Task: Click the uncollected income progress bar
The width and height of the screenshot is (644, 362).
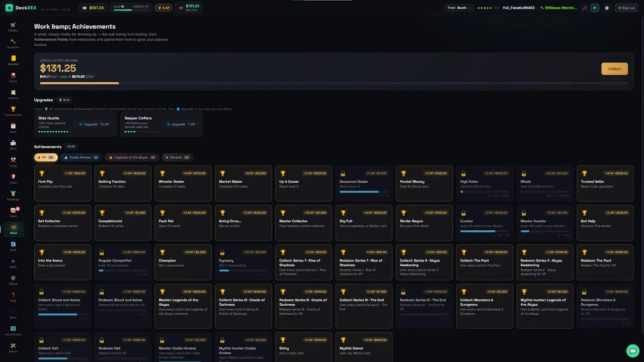Action: (x=334, y=83)
